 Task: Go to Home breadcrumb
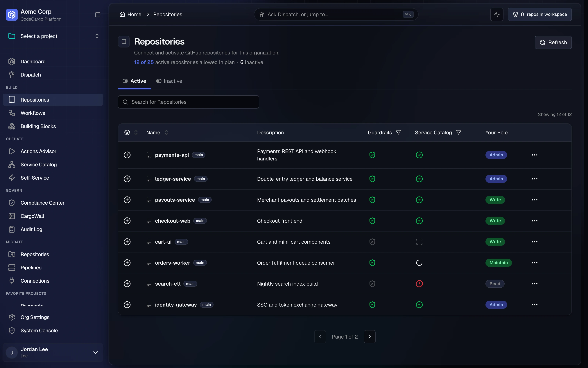130,14
